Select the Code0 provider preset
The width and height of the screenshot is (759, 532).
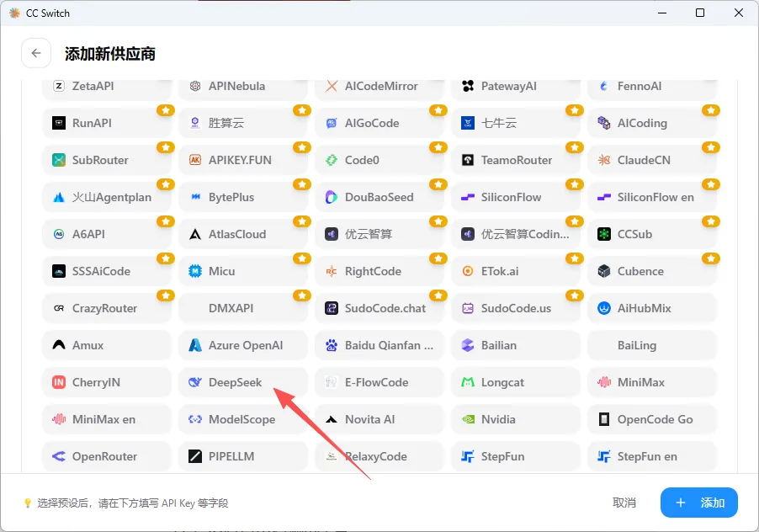point(379,160)
